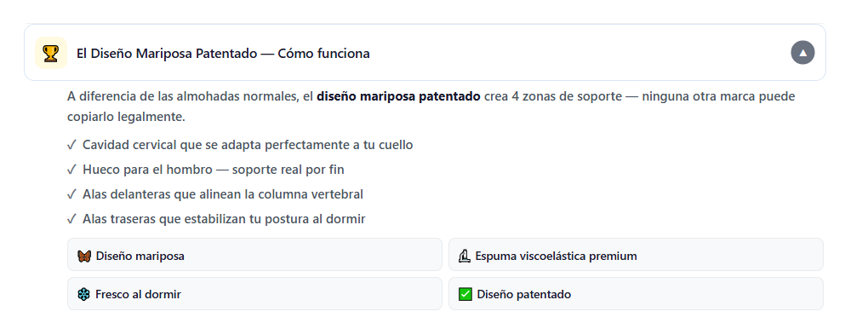Click the bold text diseño mariposa patentado
This screenshot has height=323, width=868.
[398, 97]
